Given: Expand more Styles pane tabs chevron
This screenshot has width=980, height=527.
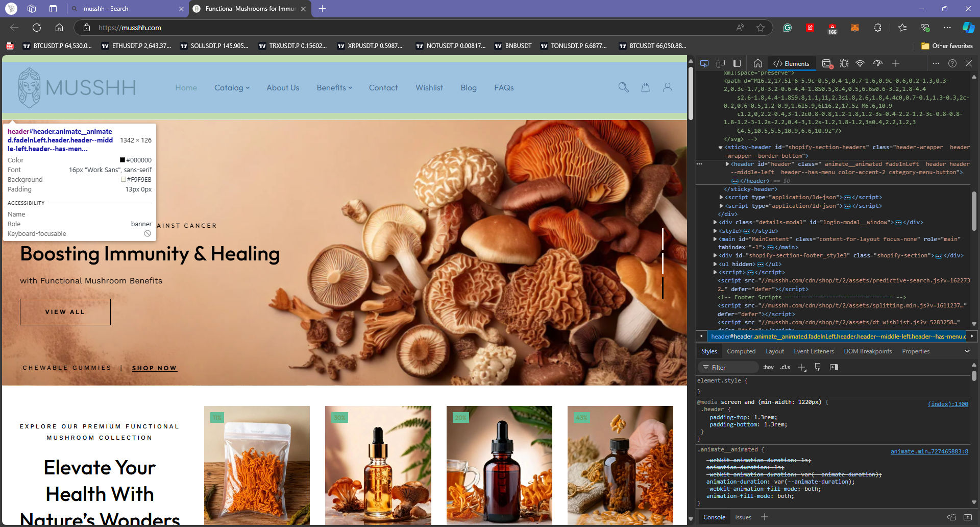Looking at the screenshot, I should click(967, 351).
